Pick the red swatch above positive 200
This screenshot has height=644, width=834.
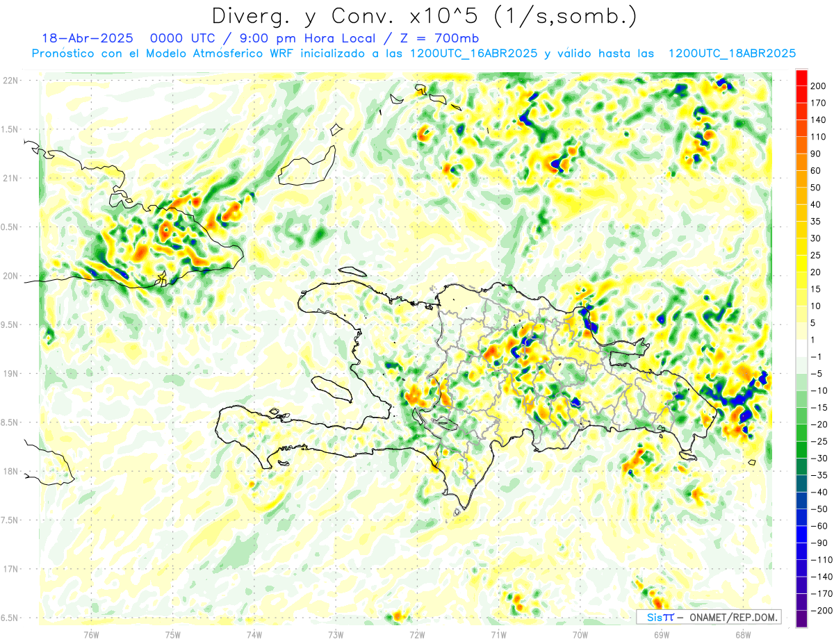[801, 78]
